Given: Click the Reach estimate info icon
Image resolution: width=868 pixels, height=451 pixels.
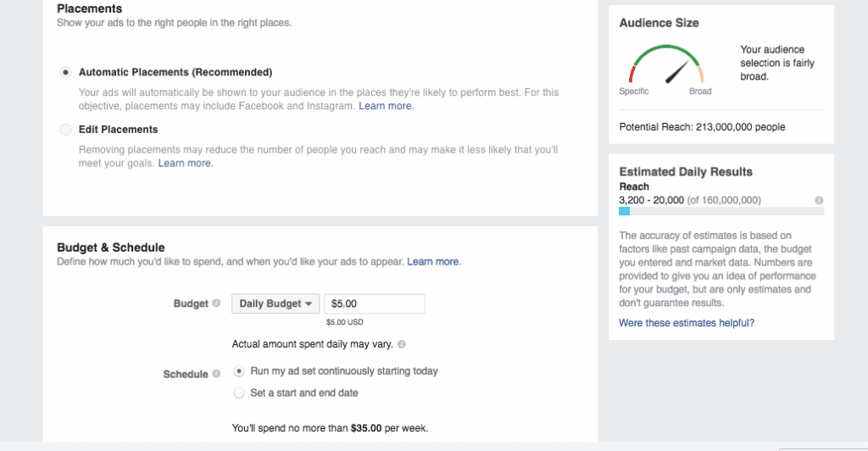Looking at the screenshot, I should pos(819,201).
